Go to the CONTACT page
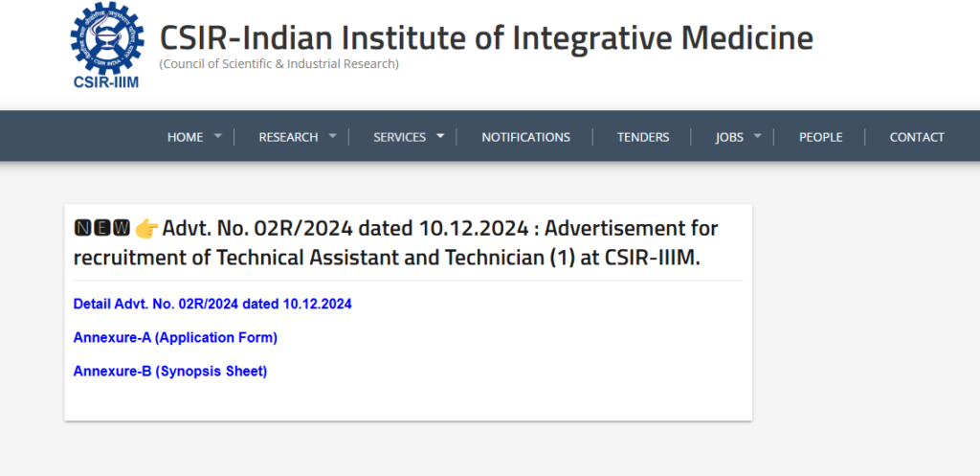The width and height of the screenshot is (980, 476). [917, 137]
